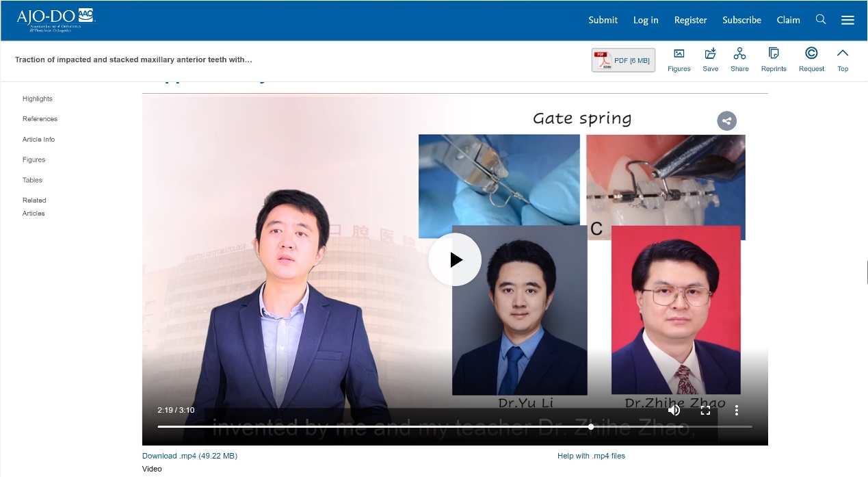This screenshot has height=477, width=868.
Task: Mute the video volume
Action: tap(674, 410)
